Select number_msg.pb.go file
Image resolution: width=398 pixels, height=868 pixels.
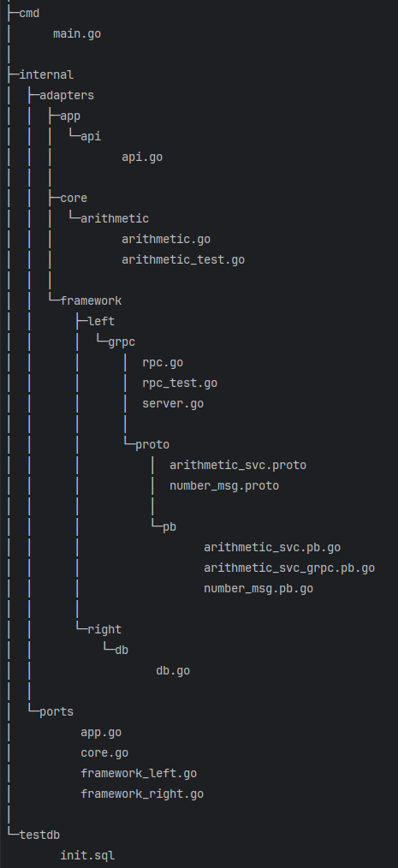point(258,588)
